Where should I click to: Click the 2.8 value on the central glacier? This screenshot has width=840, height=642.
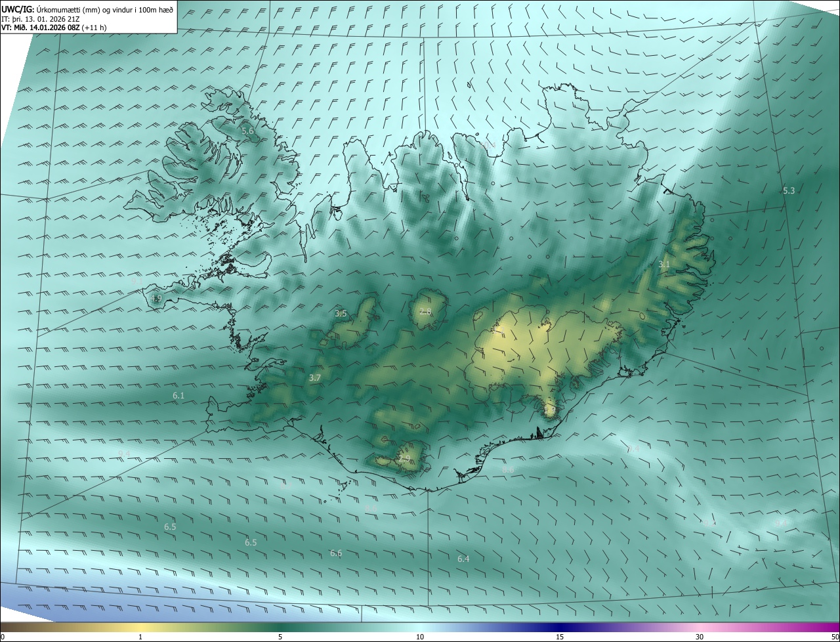tap(425, 311)
